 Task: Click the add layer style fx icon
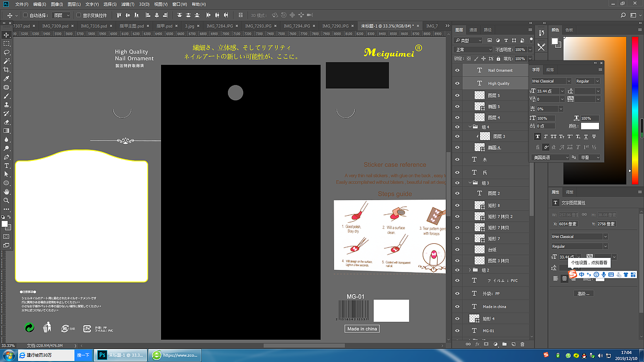(x=477, y=344)
